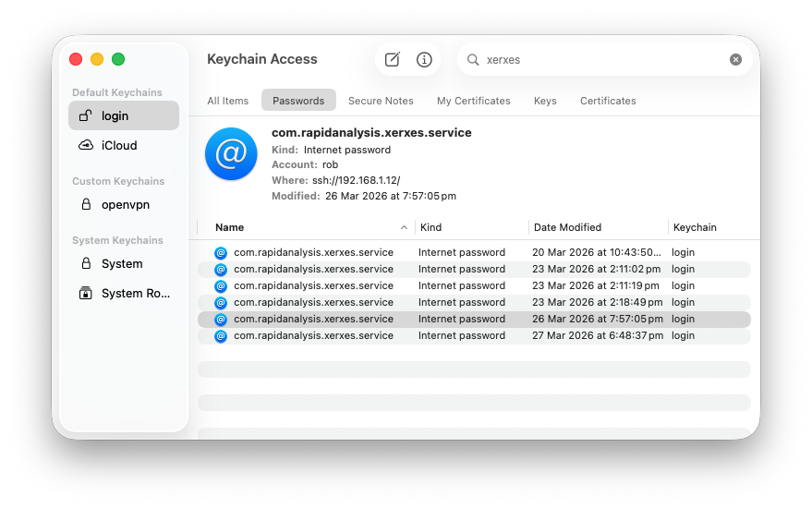Click the padlock icon beside System
Image resolution: width=812 pixels, height=508 pixels.
coord(86,263)
